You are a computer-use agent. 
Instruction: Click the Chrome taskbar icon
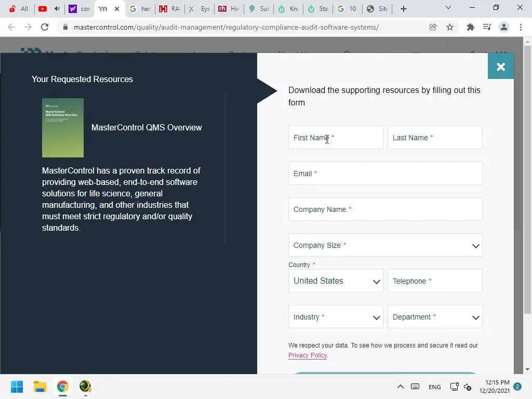click(x=62, y=387)
